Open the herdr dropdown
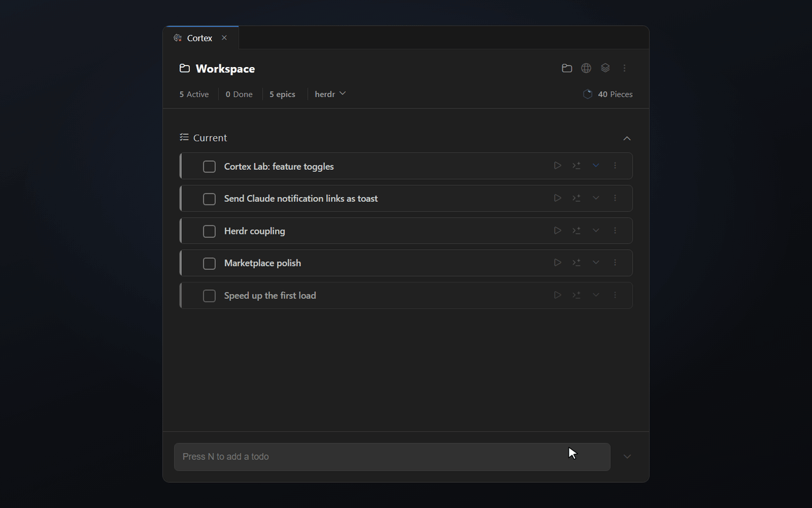 pyautogui.click(x=330, y=94)
